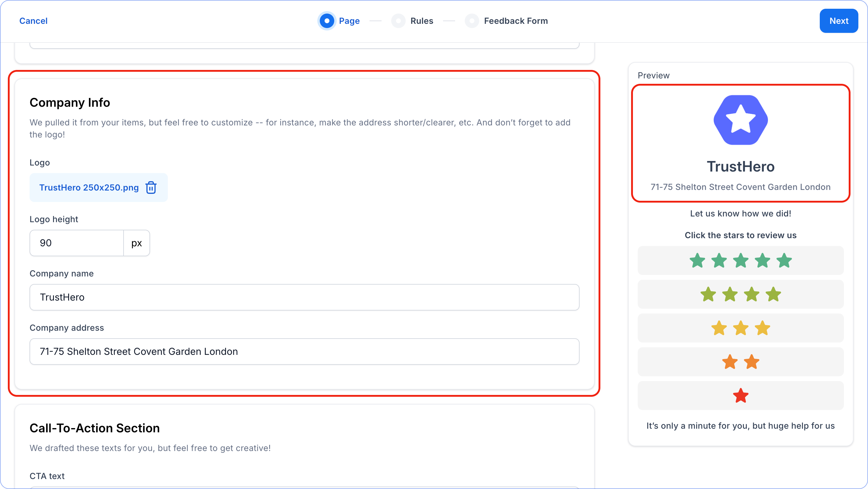Focus the Logo height input field
This screenshot has height=489, width=868.
[77, 243]
